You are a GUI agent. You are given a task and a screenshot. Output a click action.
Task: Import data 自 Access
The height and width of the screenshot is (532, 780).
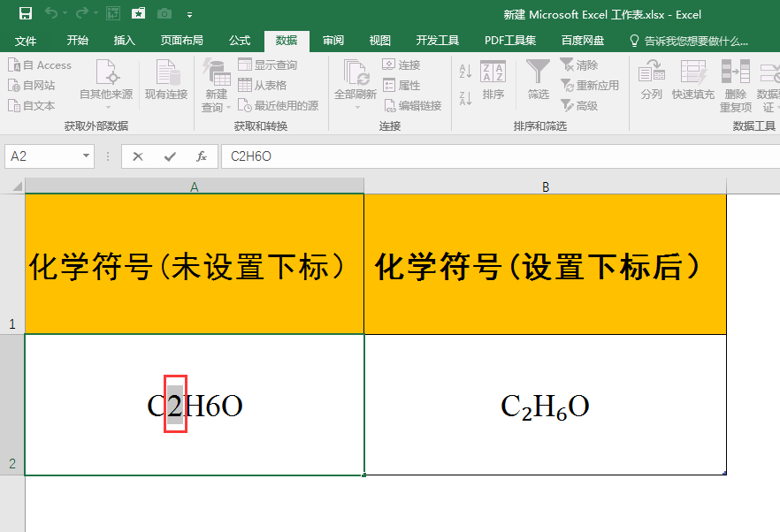click(40, 65)
